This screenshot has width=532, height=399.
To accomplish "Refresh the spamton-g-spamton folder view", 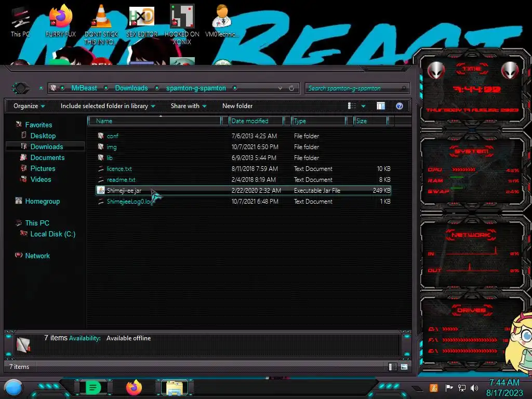I will [x=291, y=88].
